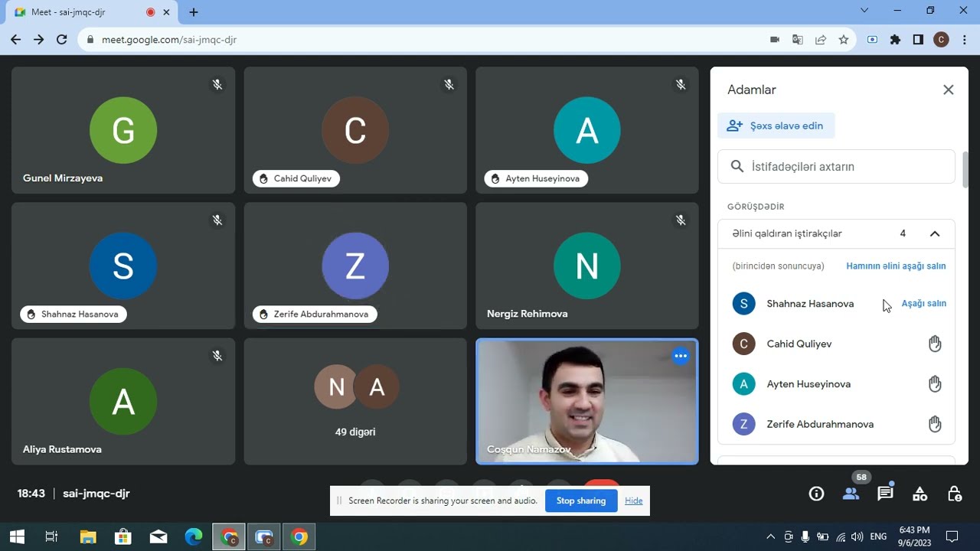Image resolution: width=980 pixels, height=551 pixels.
Task: Click the muted mic icon on Aliya Rustamova tile
Action: [217, 356]
